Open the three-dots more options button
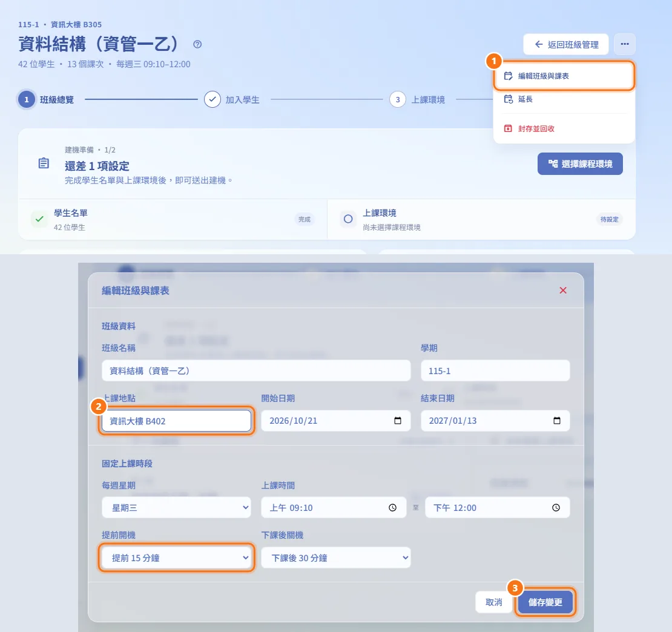 [x=624, y=44]
